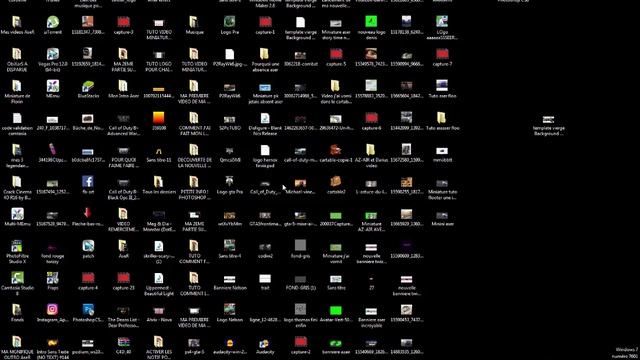The height and width of the screenshot is (360, 640).
Task: Select the capture-2 video file
Action: (x=300, y=342)
